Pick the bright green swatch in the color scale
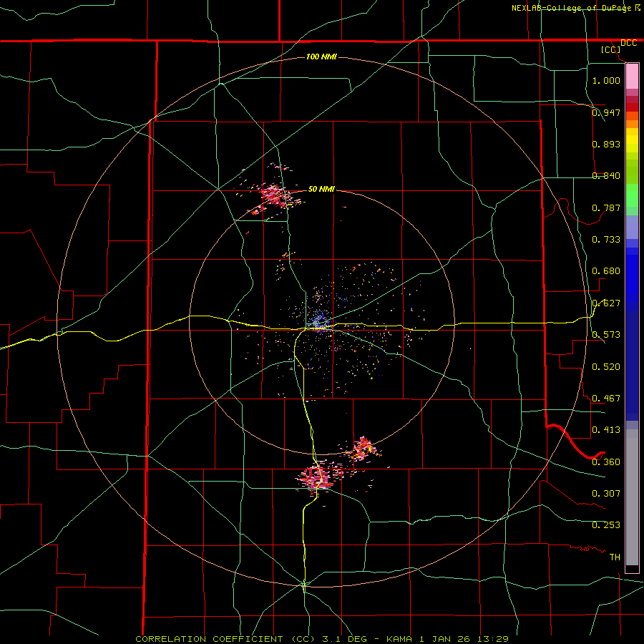This screenshot has width=644, height=644. pos(632,195)
